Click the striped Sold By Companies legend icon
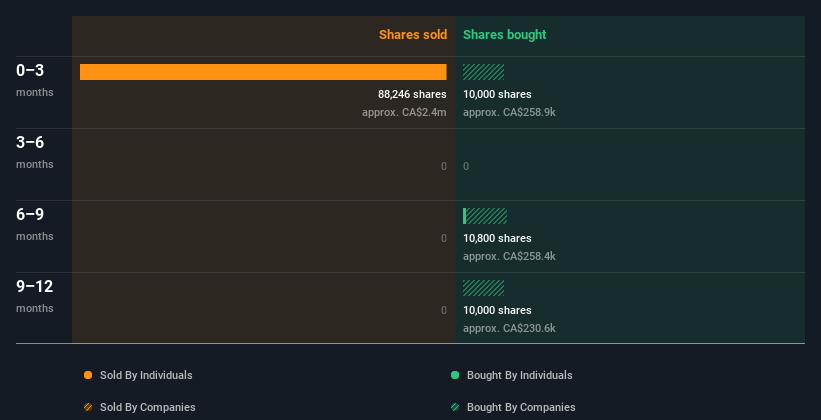The width and height of the screenshot is (821, 420). (x=88, y=407)
